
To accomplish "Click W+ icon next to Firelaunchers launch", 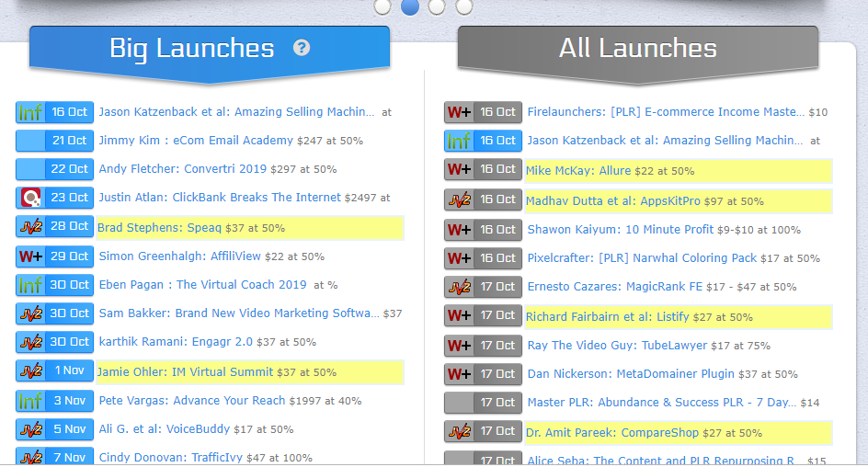I will click(x=459, y=112).
